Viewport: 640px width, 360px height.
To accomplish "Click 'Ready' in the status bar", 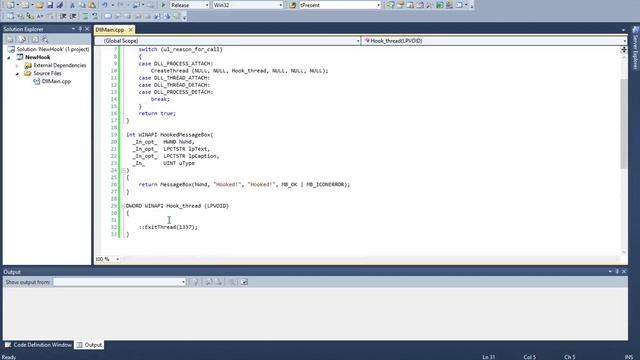I will click(x=9, y=357).
